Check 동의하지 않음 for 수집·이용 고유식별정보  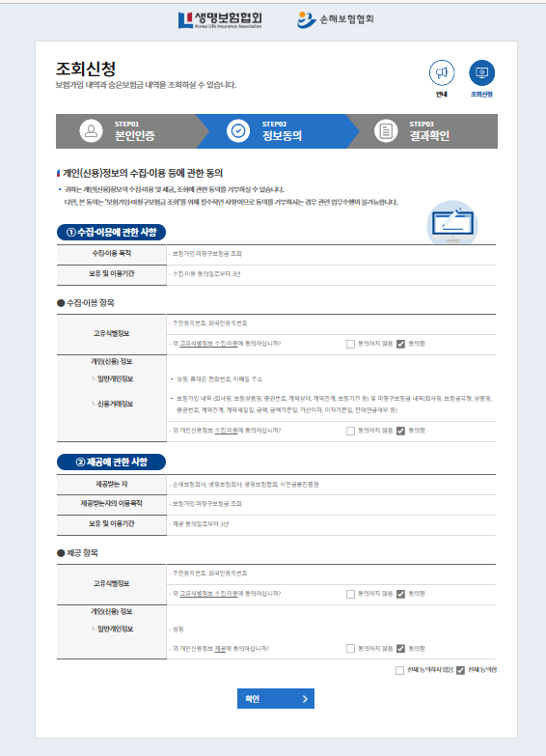tap(350, 344)
